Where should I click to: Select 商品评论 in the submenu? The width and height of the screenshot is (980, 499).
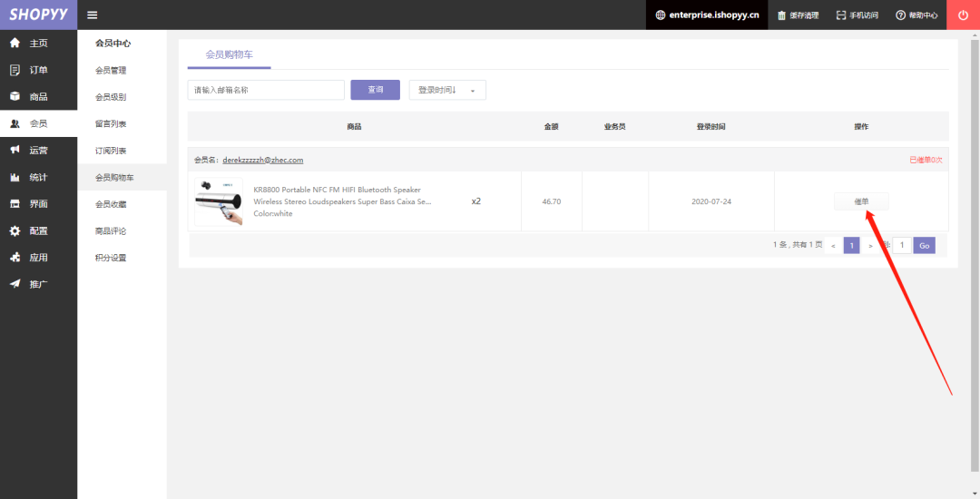pyautogui.click(x=111, y=231)
